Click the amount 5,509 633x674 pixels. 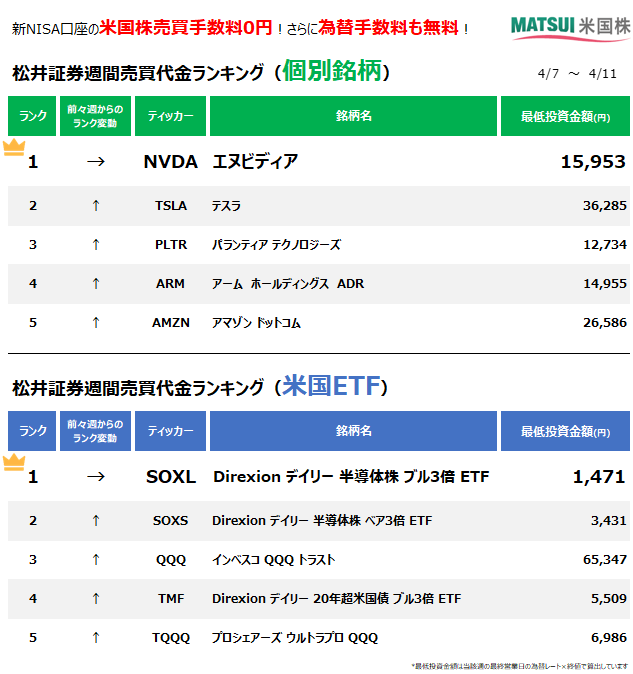609,598
